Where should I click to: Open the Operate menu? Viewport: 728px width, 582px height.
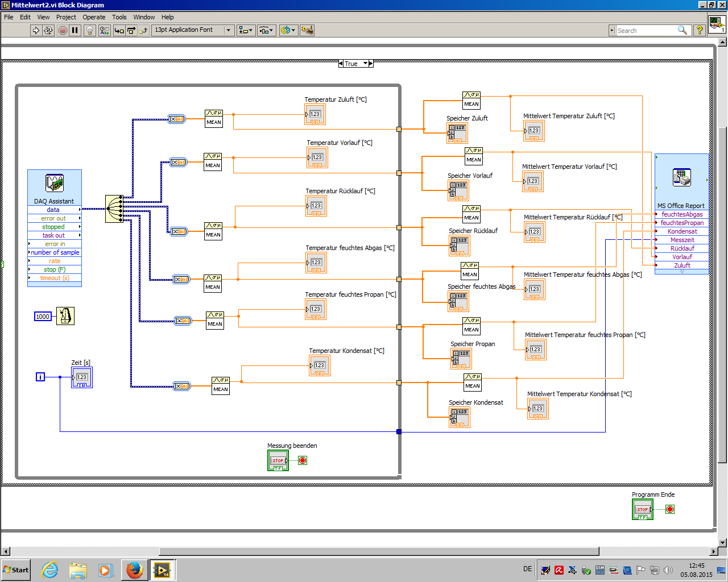click(94, 17)
